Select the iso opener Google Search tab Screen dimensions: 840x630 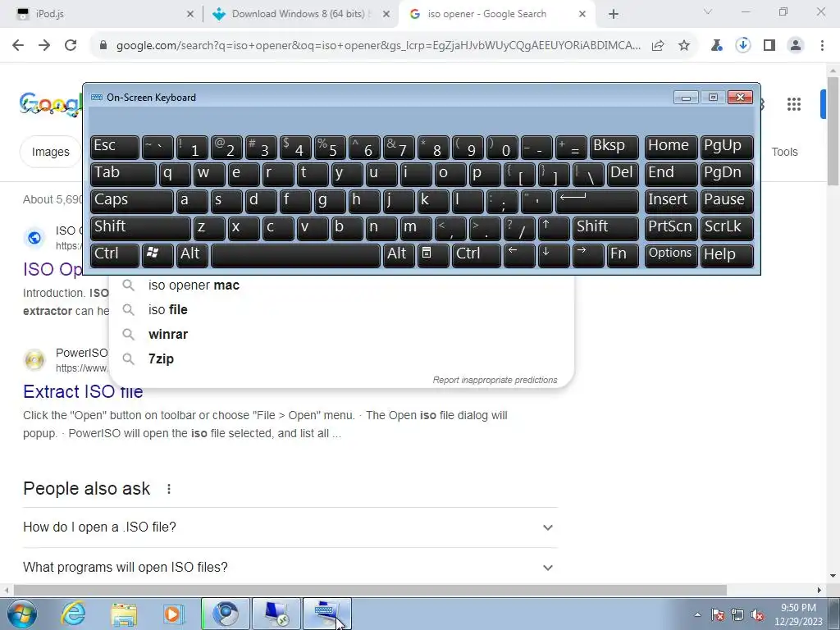495,15
